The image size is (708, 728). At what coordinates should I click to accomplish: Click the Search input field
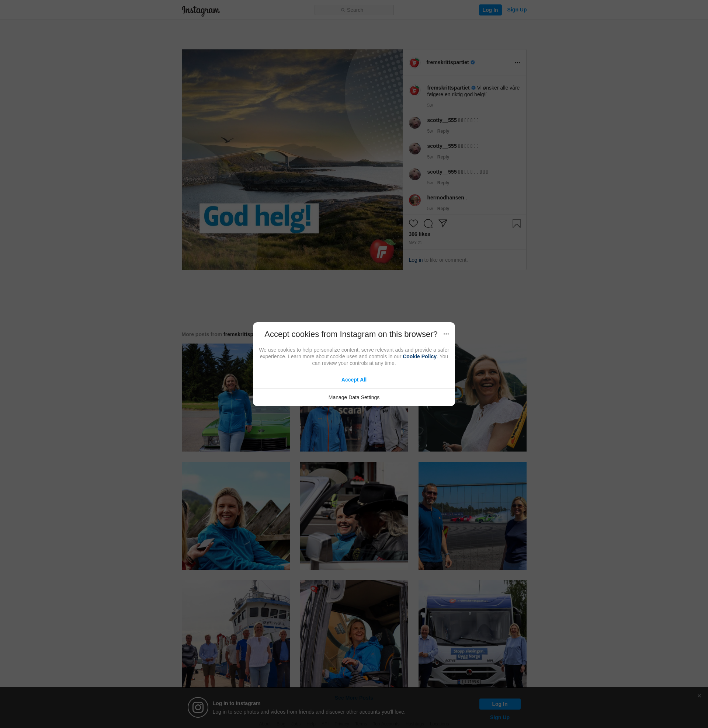click(x=354, y=10)
